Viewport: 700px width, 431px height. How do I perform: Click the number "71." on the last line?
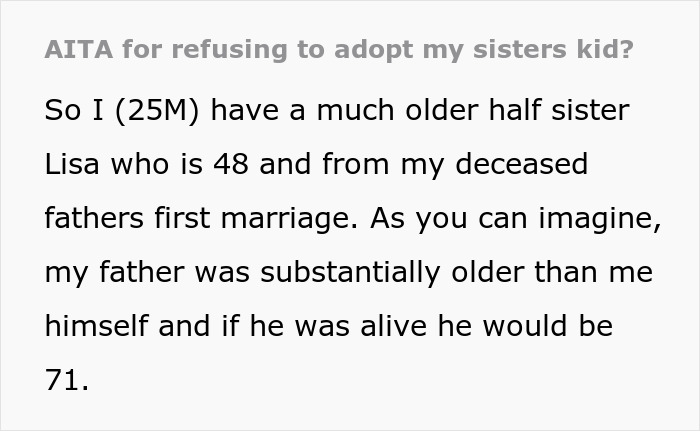67,380
